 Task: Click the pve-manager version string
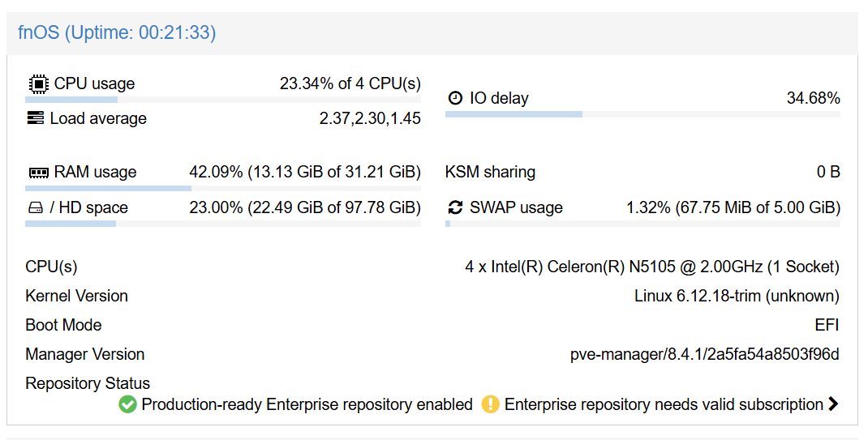[705, 354]
